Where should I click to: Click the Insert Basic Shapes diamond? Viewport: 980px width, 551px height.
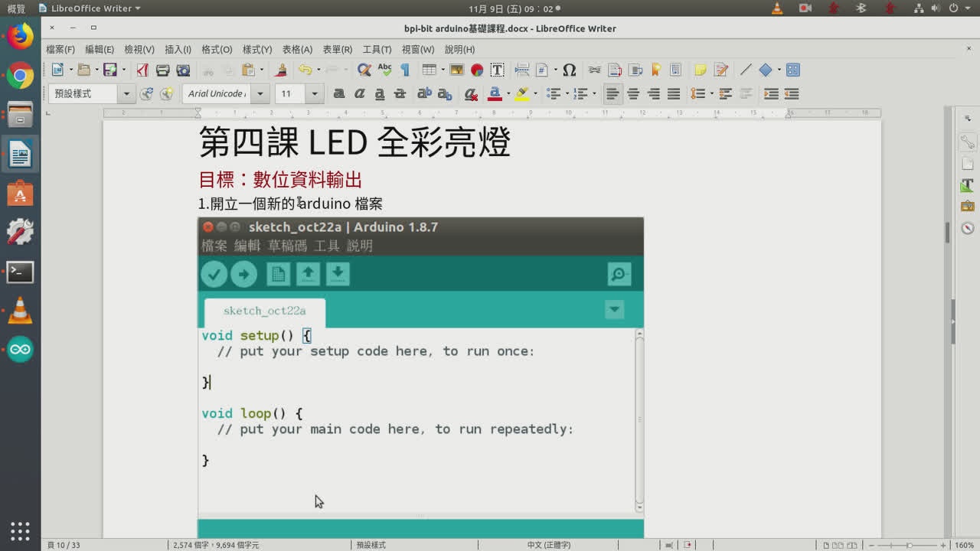pyautogui.click(x=766, y=70)
